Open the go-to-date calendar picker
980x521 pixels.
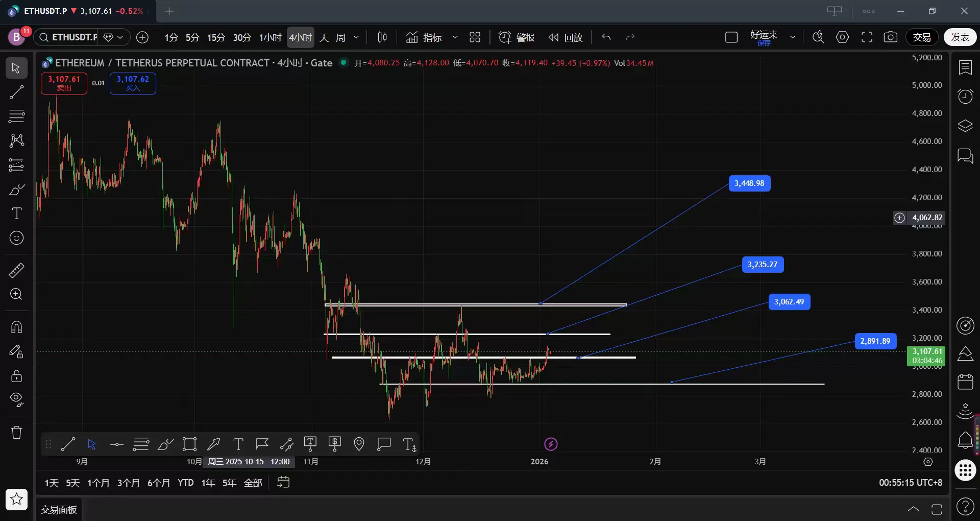point(283,483)
